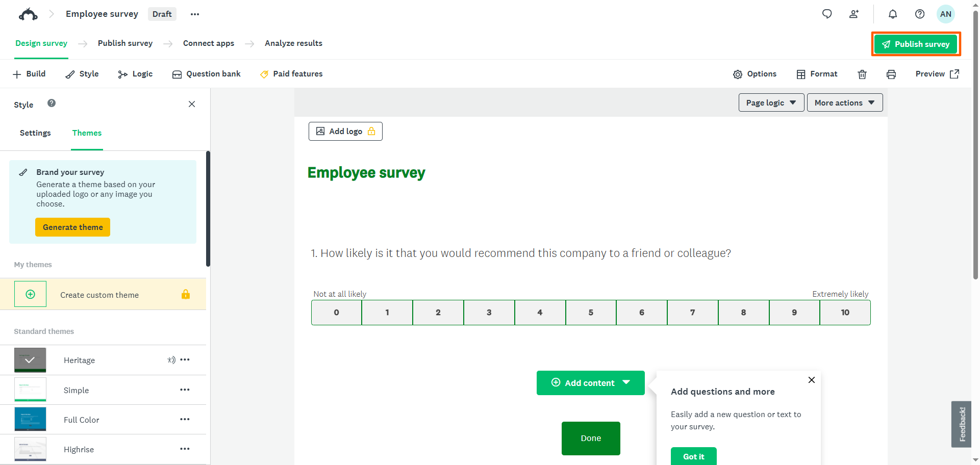Screen dimensions: 980x465
Task: Open the Feedback side tab
Action: coord(962,424)
